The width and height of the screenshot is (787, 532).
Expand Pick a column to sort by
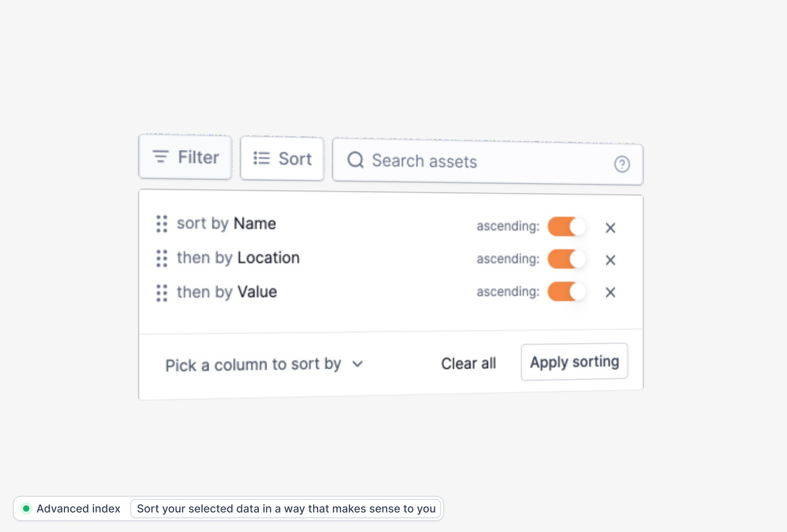point(264,365)
